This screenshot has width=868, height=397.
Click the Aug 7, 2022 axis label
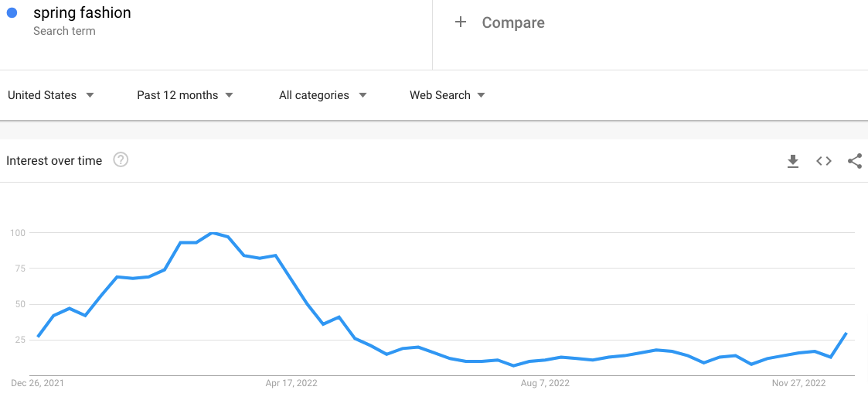(545, 383)
